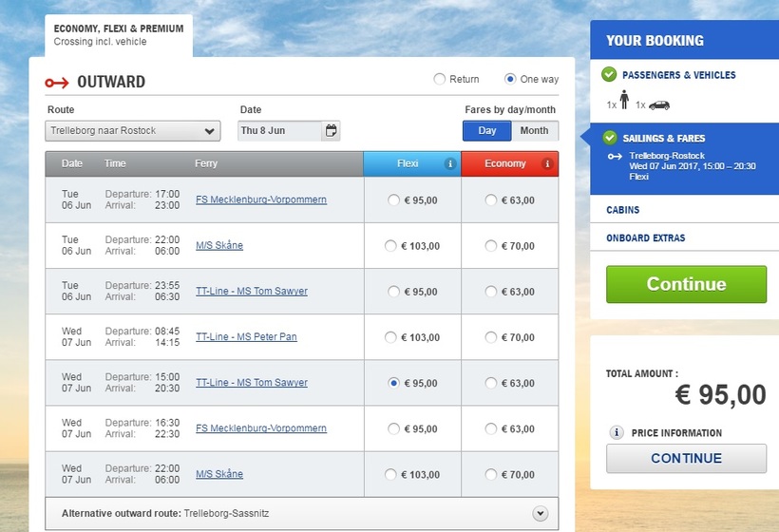Viewport: 779px width, 532px height.
Task: Choose Economy €70,00 for Wed 07 Jun 22:00 sailing
Action: click(491, 474)
